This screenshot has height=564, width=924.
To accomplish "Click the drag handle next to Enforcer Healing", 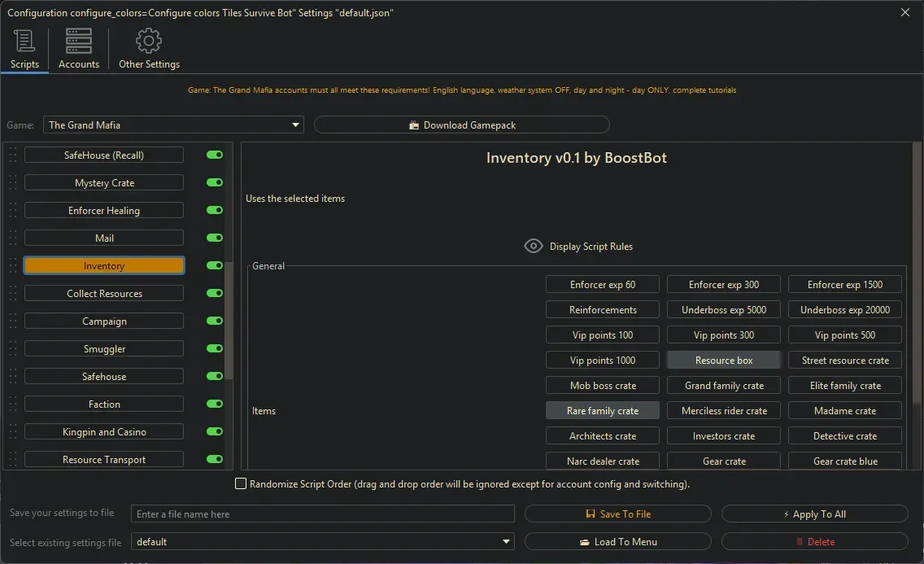I will pyautogui.click(x=13, y=211).
